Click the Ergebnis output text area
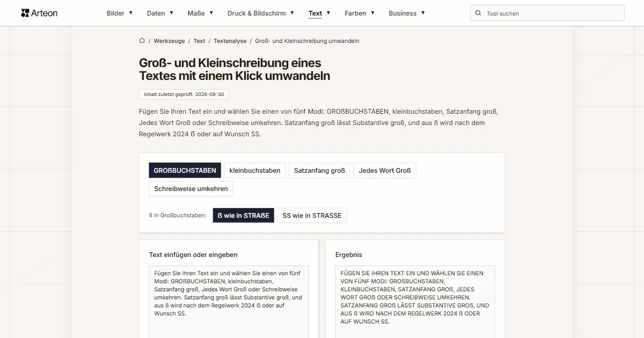Viewport: 644px width, 338px height. click(415, 302)
